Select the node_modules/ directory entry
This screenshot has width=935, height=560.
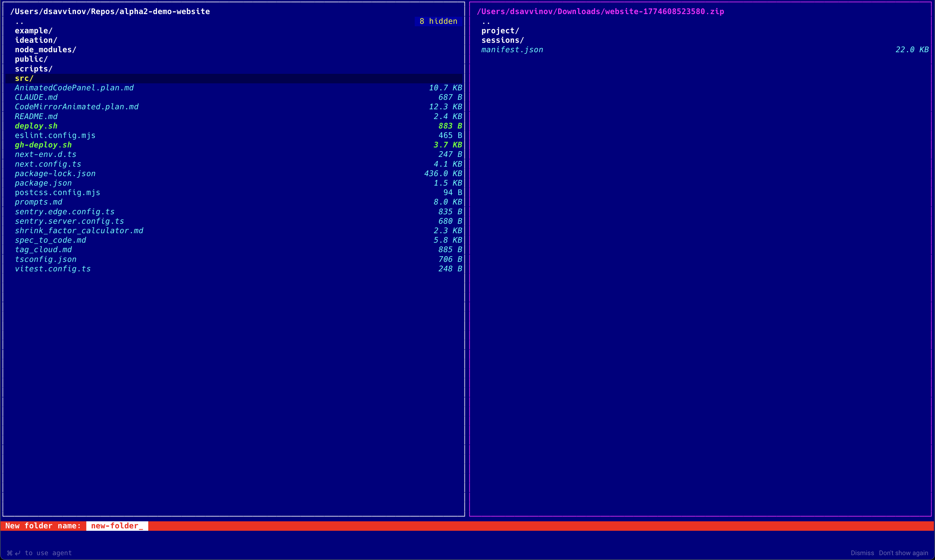point(45,50)
